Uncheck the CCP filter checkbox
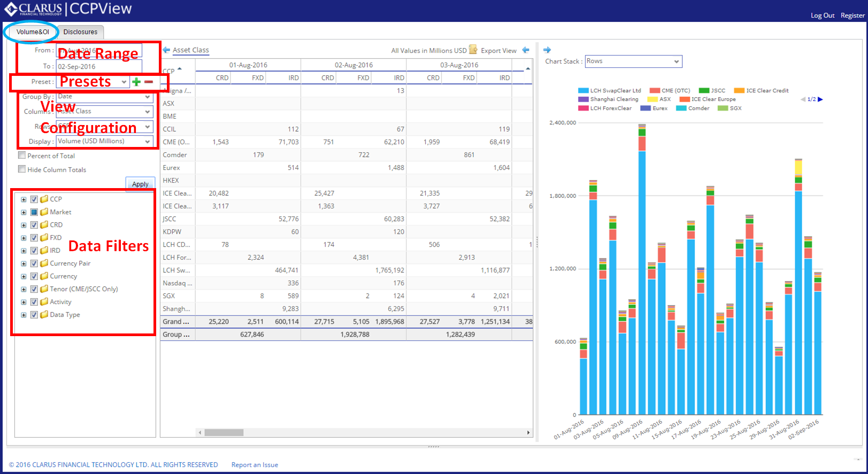The width and height of the screenshot is (868, 474). 34,199
